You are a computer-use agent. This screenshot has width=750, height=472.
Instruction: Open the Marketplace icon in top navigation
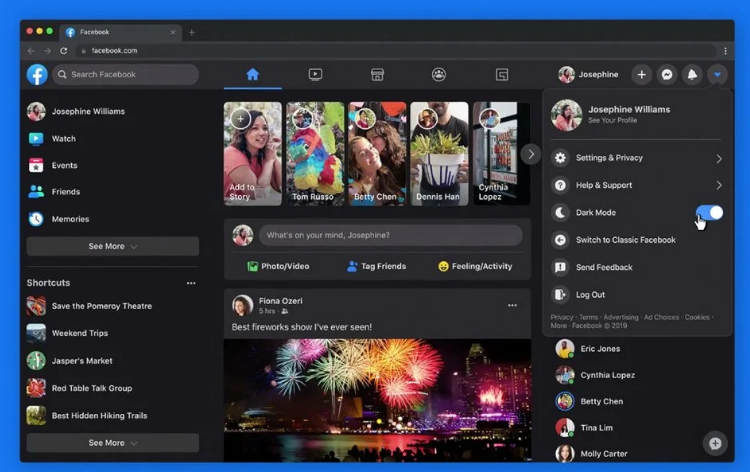click(x=377, y=74)
